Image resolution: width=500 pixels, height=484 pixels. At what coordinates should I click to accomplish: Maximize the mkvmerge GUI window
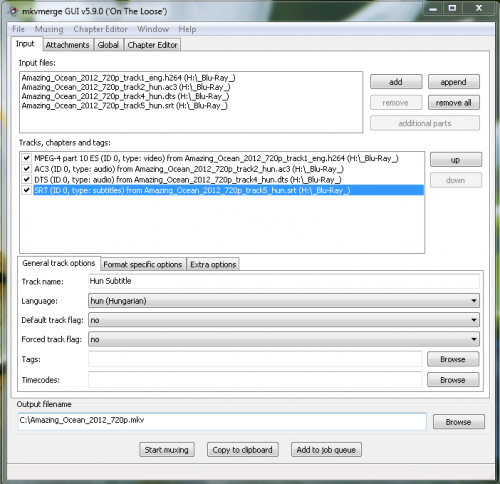tap(452, 8)
